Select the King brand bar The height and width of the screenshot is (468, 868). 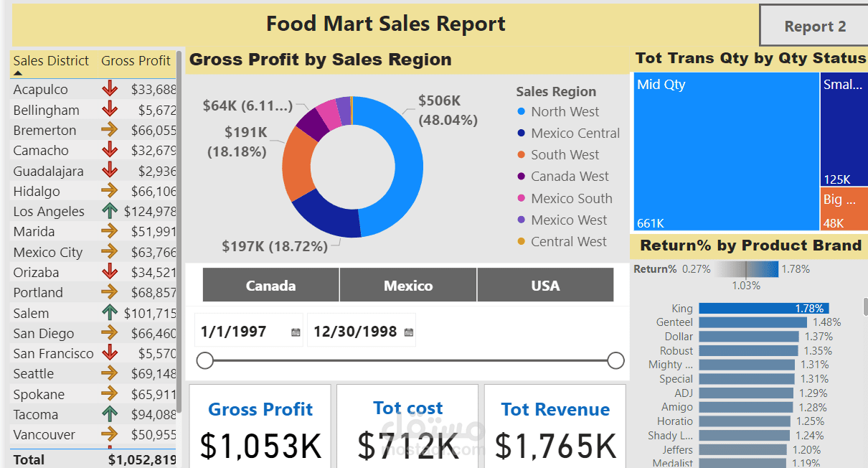pos(764,308)
